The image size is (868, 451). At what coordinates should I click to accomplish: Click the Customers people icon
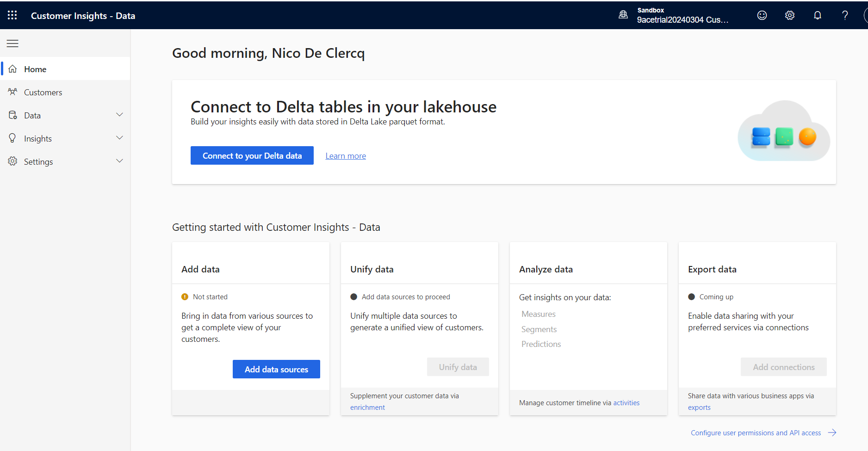(12, 92)
